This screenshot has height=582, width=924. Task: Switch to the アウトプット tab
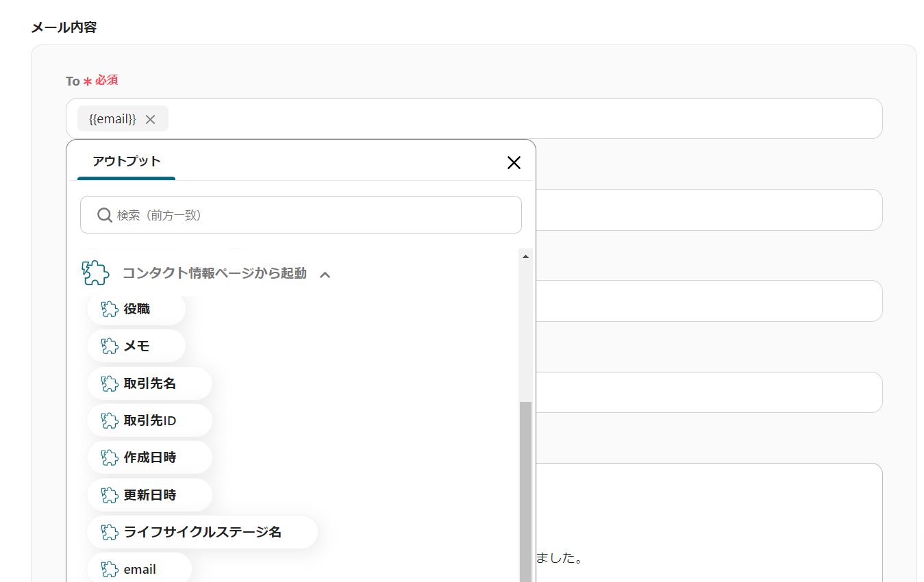(127, 162)
